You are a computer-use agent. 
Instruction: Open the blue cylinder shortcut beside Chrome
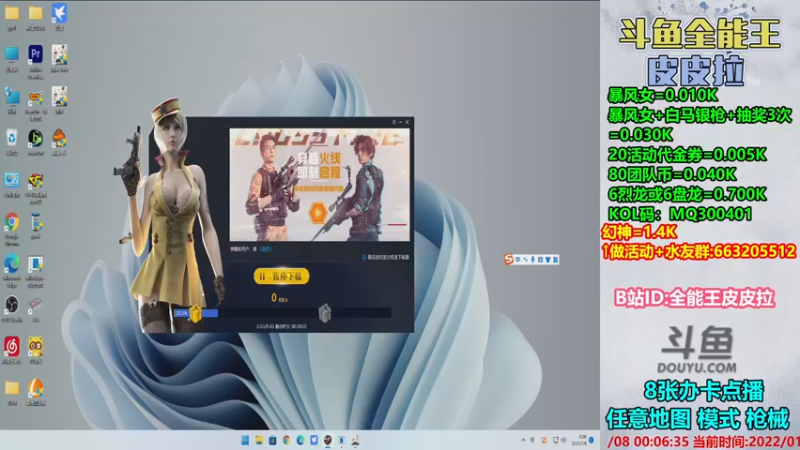36,222
